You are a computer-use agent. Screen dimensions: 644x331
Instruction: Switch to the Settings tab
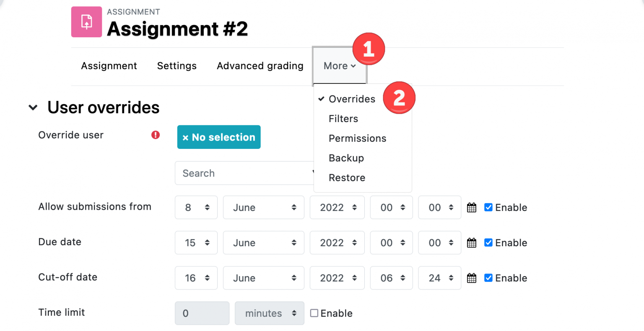[177, 66]
